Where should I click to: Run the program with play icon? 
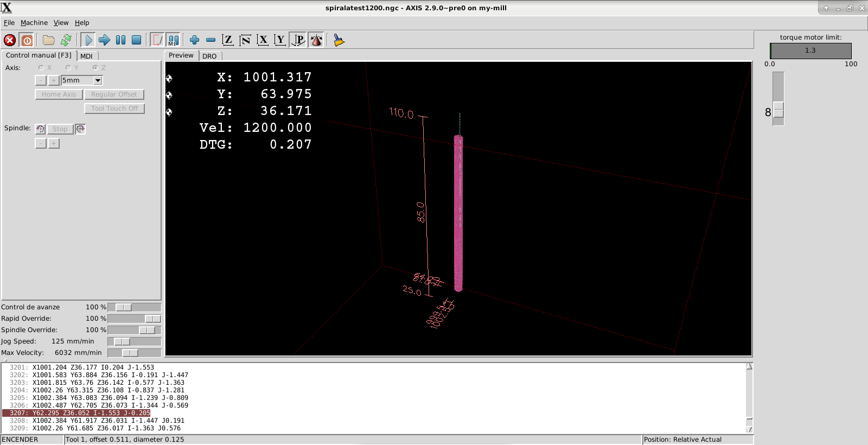point(88,40)
